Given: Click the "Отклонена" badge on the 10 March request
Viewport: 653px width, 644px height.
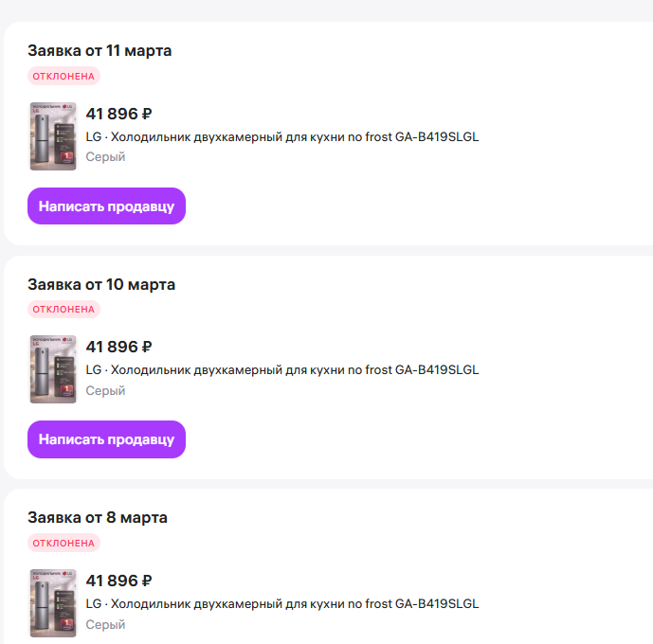Looking at the screenshot, I should [63, 309].
